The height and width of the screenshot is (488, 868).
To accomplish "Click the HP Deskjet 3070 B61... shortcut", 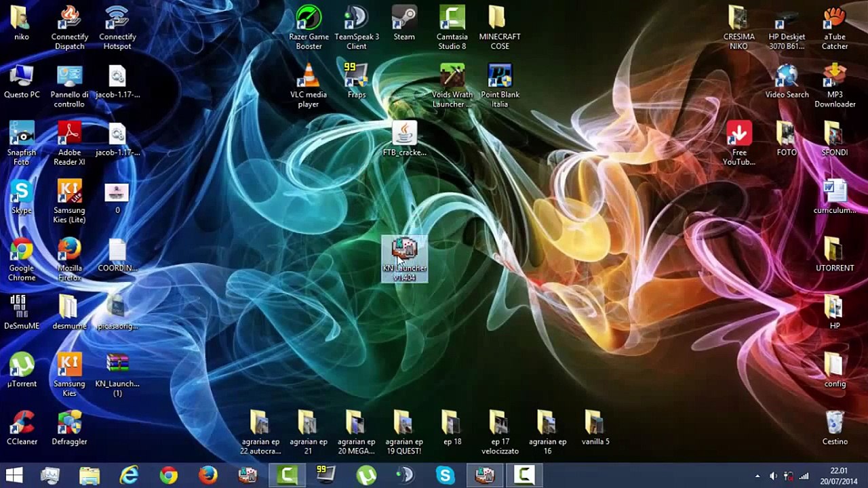I will pos(787,27).
